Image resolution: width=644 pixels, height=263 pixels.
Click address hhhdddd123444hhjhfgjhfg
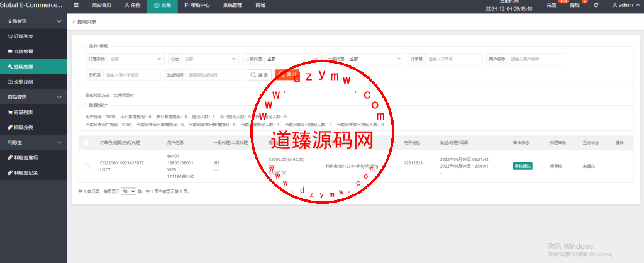click(x=352, y=167)
